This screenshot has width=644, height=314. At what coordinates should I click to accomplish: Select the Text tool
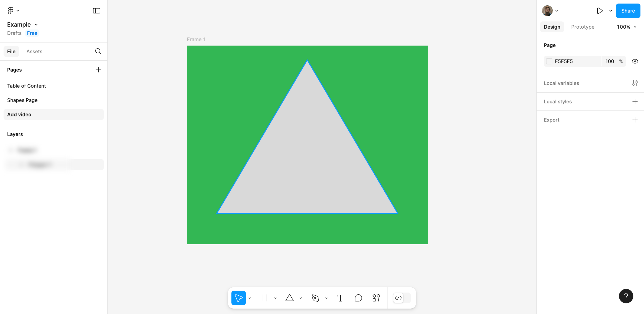340,298
